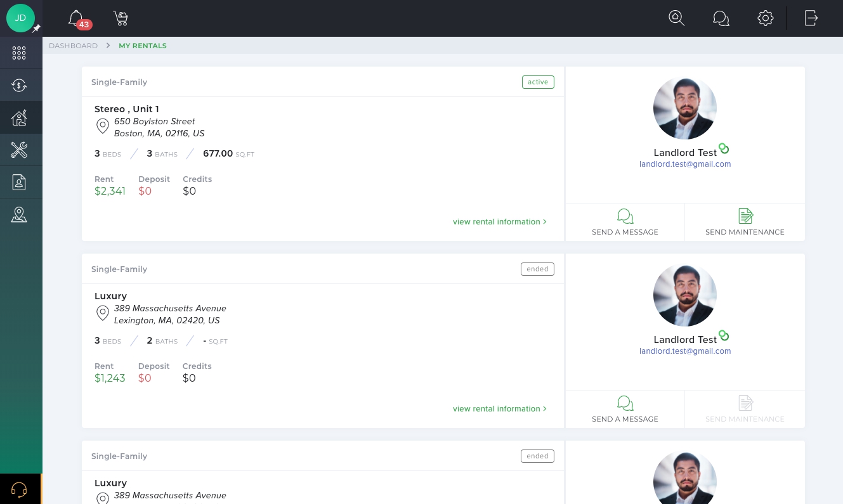Open the dashboard grid icon in sidebar

tap(19, 53)
